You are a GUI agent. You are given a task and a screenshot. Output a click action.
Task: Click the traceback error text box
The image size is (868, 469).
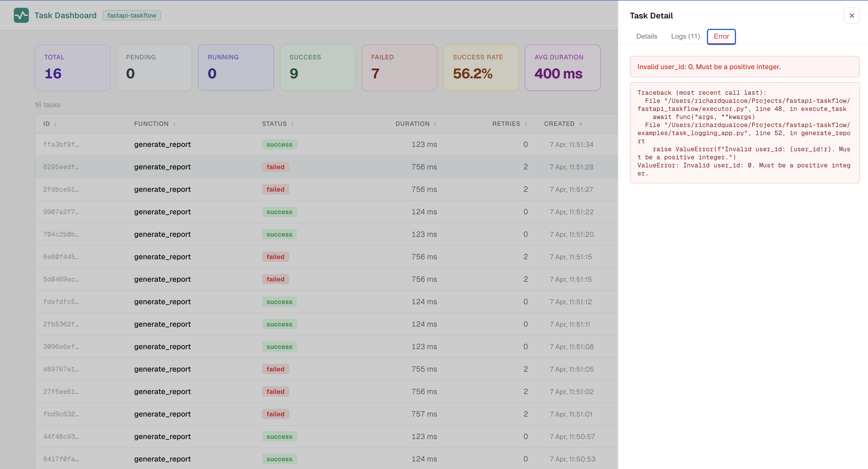[744, 133]
